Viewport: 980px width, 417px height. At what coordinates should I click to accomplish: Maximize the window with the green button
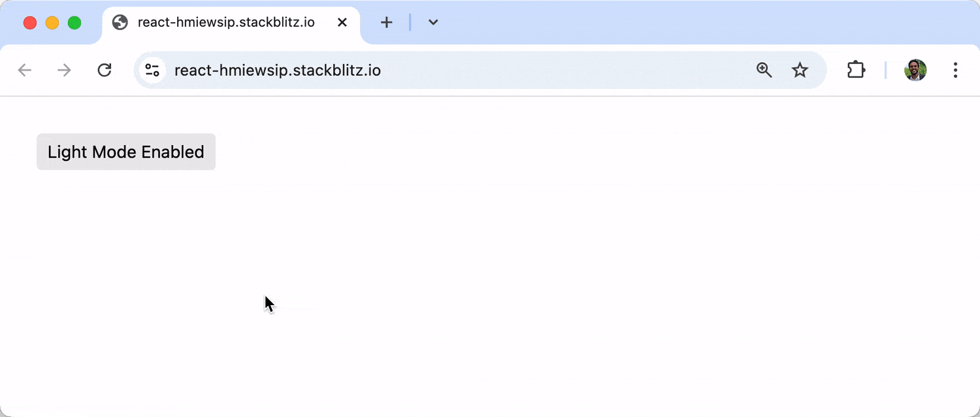74,23
